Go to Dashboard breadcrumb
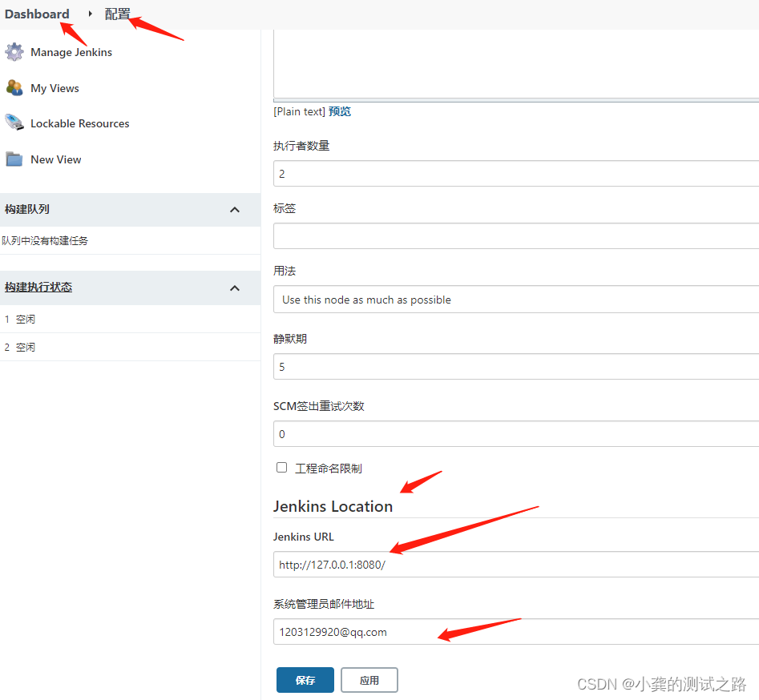The width and height of the screenshot is (759, 700). [x=37, y=14]
